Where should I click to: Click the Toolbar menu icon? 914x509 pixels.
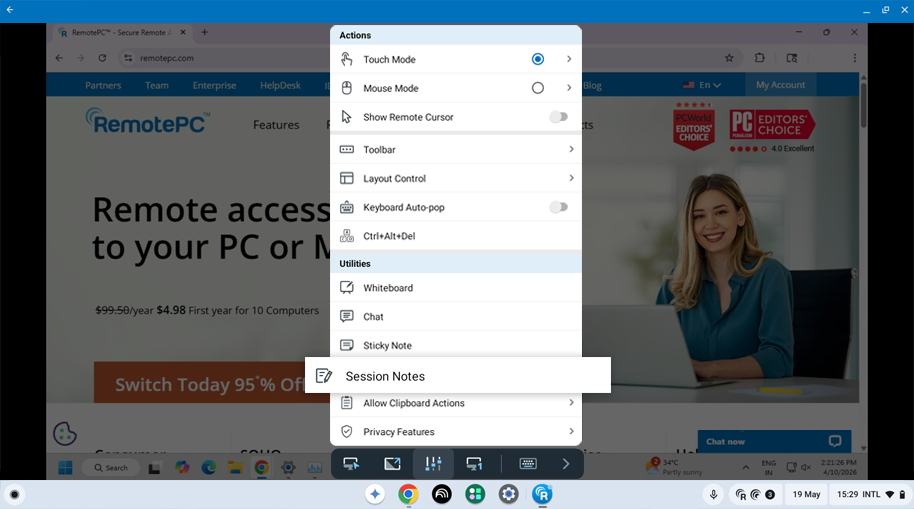(346, 149)
